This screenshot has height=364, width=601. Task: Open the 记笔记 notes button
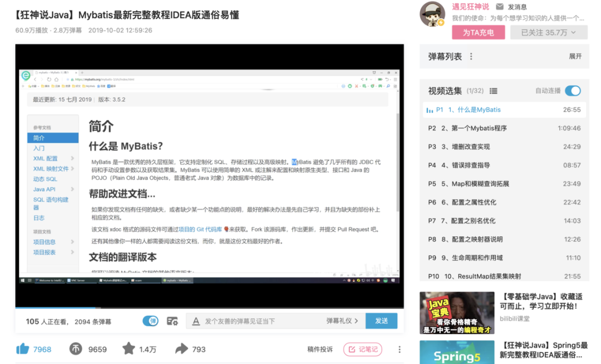click(x=363, y=349)
